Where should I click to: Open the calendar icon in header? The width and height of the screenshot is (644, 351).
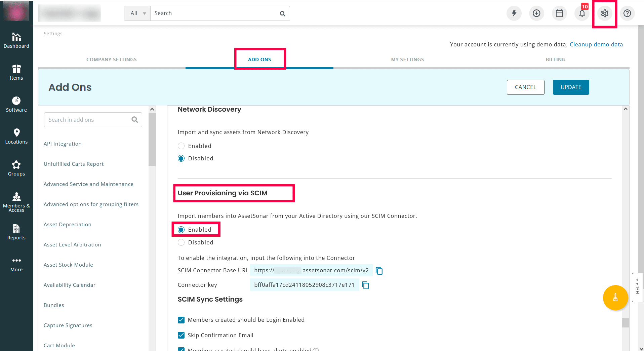point(559,13)
